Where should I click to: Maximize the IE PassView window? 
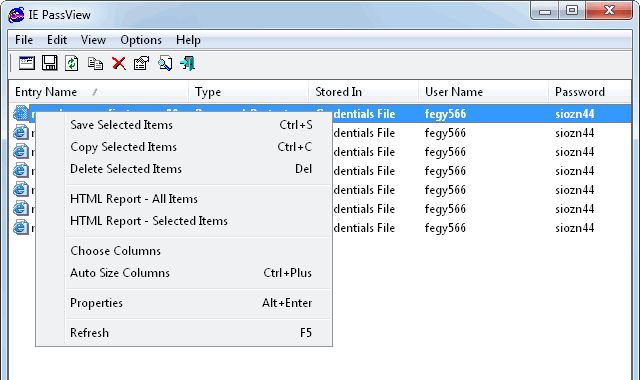(572, 11)
